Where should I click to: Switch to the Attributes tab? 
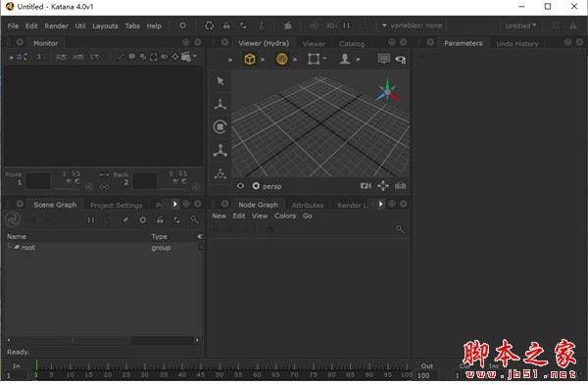pyautogui.click(x=308, y=206)
